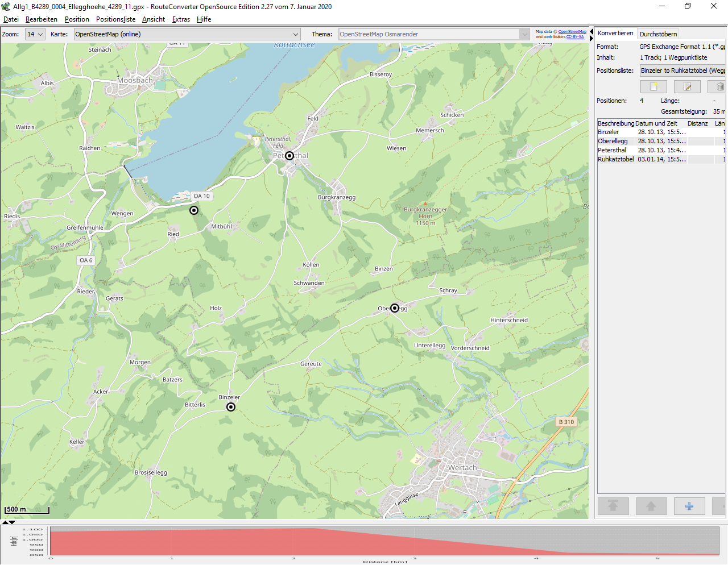Open the Positionsliste menu
Image resolution: width=728 pixels, height=565 pixels.
pyautogui.click(x=115, y=19)
